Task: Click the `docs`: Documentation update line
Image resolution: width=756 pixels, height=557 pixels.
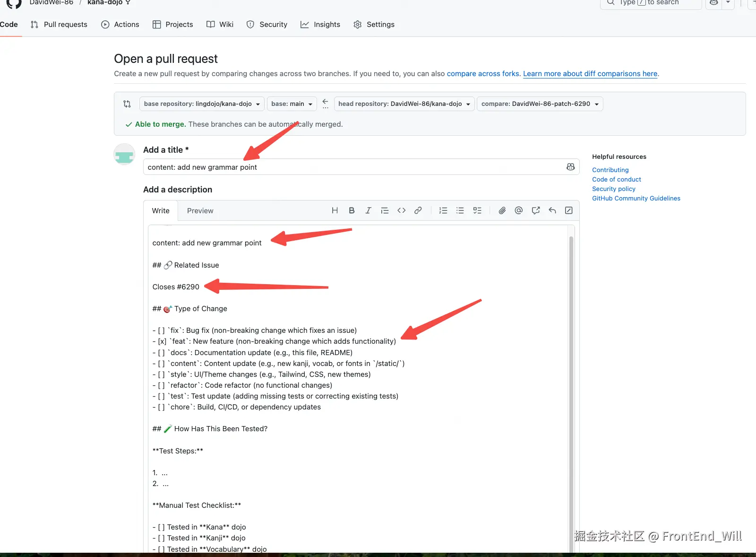Action: [x=252, y=353]
